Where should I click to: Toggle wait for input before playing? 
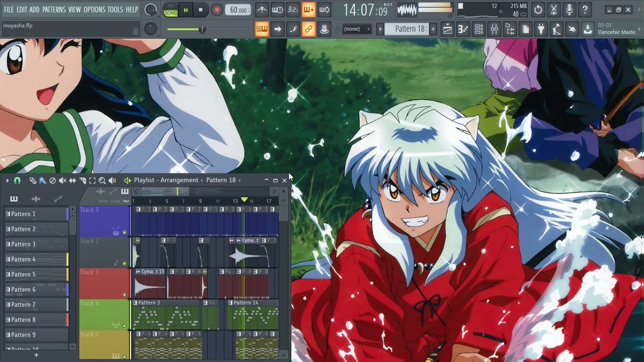277,10
